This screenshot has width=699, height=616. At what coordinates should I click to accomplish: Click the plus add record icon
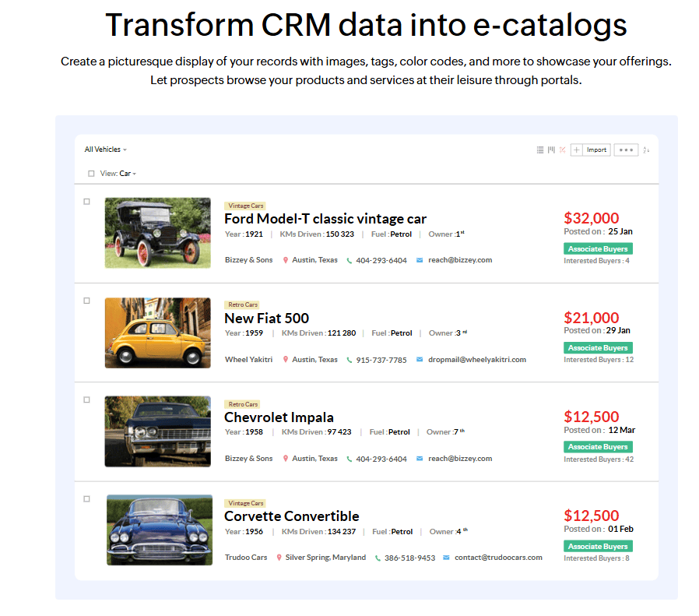tap(576, 150)
